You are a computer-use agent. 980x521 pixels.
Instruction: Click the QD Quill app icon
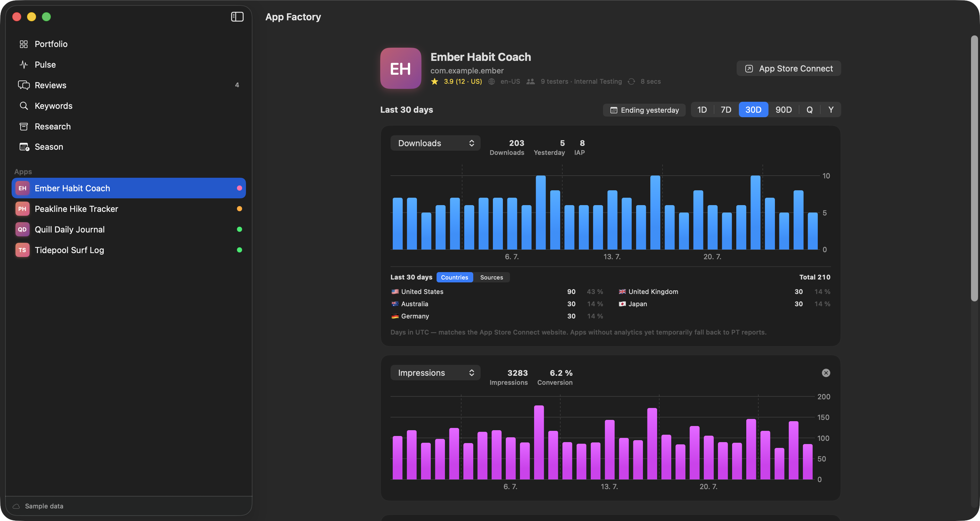click(x=23, y=230)
